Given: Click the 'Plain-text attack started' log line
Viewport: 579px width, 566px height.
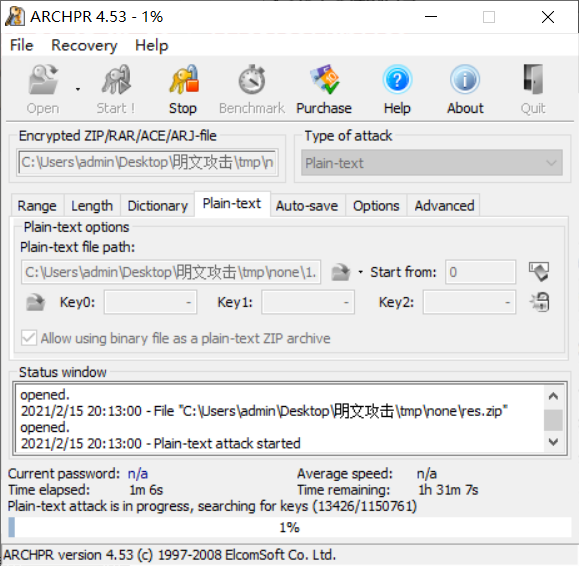Looking at the screenshot, I should [161, 443].
